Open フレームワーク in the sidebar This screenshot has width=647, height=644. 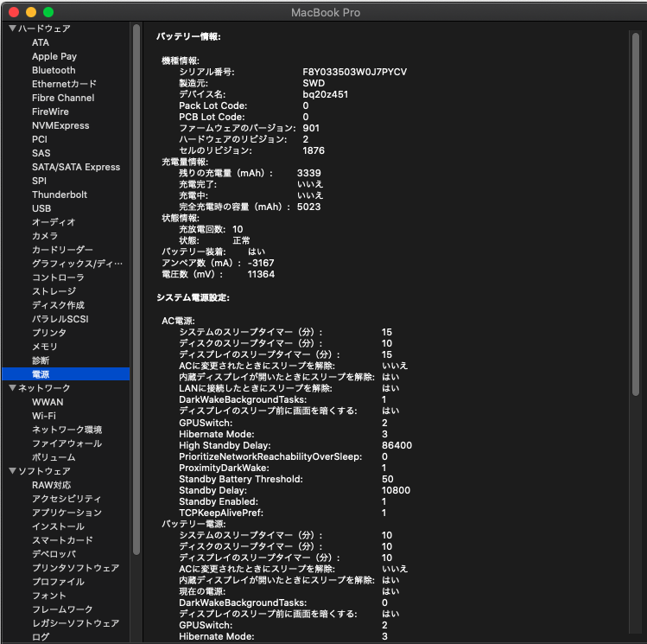click(62, 609)
